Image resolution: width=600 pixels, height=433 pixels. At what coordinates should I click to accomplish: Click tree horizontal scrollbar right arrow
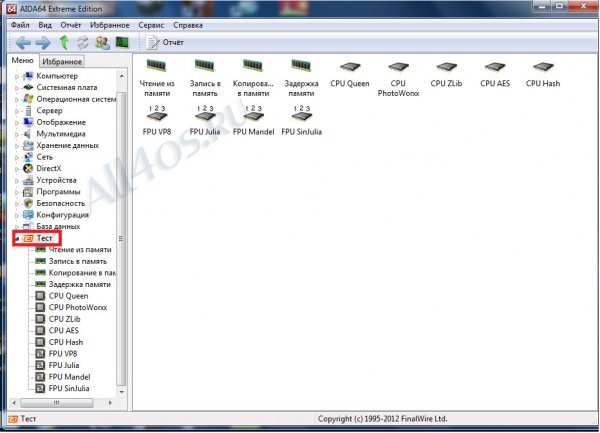pos(110,403)
